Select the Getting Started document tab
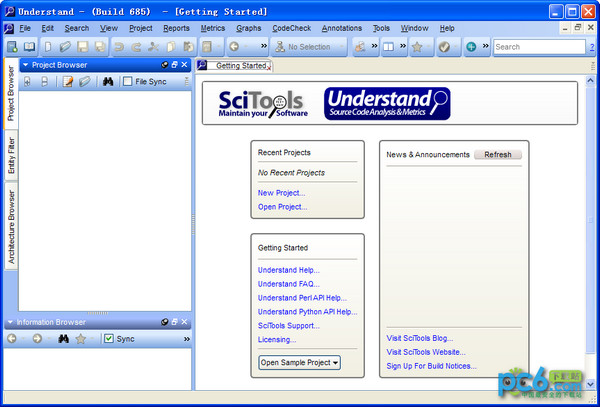Image resolution: width=600 pixels, height=407 pixels. pyautogui.click(x=235, y=66)
